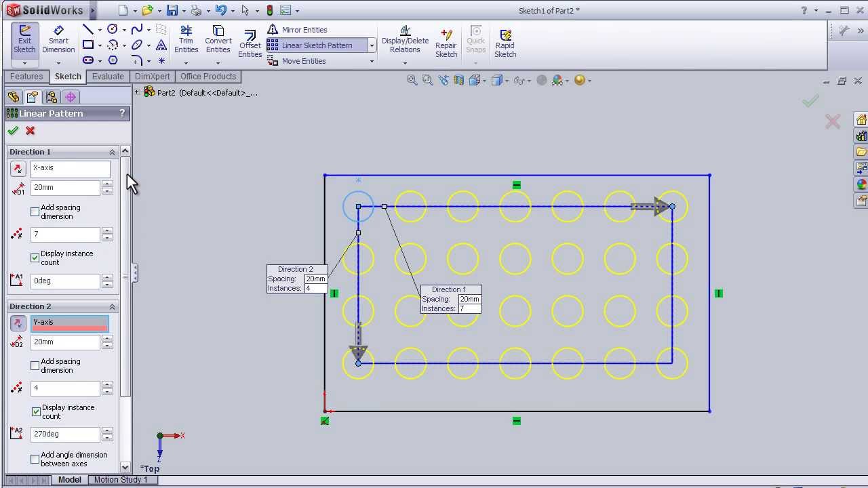Expand the Display/Delete Relations dropdown
Viewport: 868px width, 488px height.
coord(405,63)
